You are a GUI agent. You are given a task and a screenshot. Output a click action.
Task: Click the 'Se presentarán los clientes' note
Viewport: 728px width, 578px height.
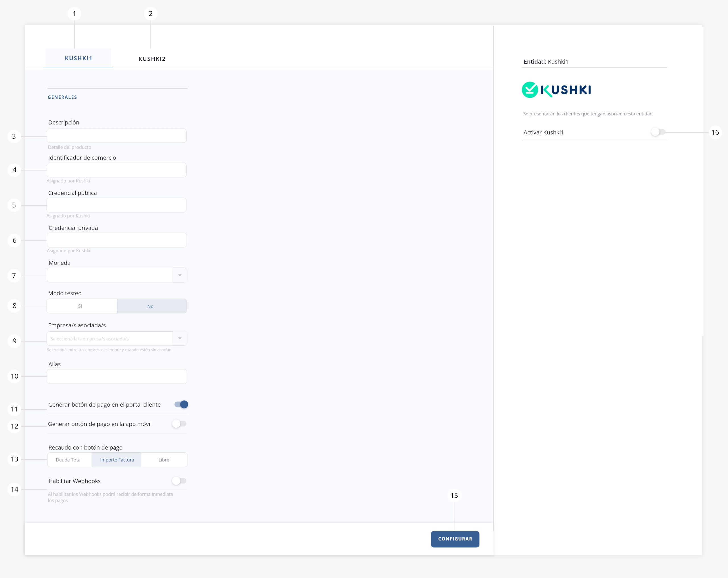click(588, 114)
